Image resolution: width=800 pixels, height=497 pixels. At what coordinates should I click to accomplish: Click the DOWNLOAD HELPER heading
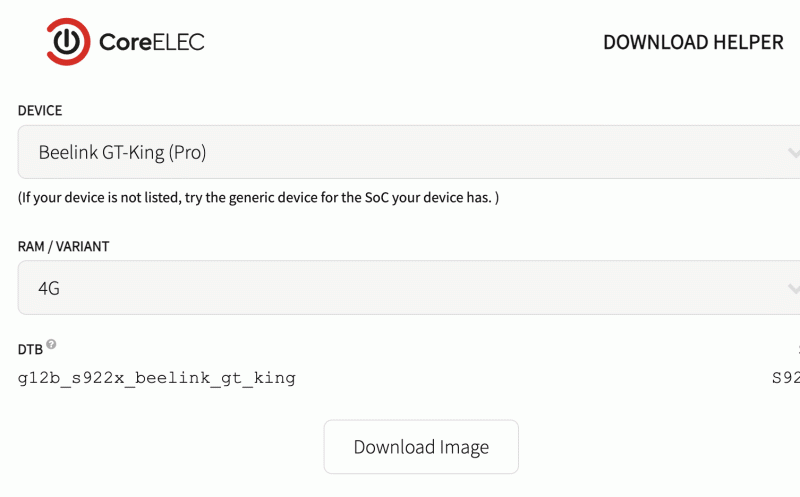(693, 42)
